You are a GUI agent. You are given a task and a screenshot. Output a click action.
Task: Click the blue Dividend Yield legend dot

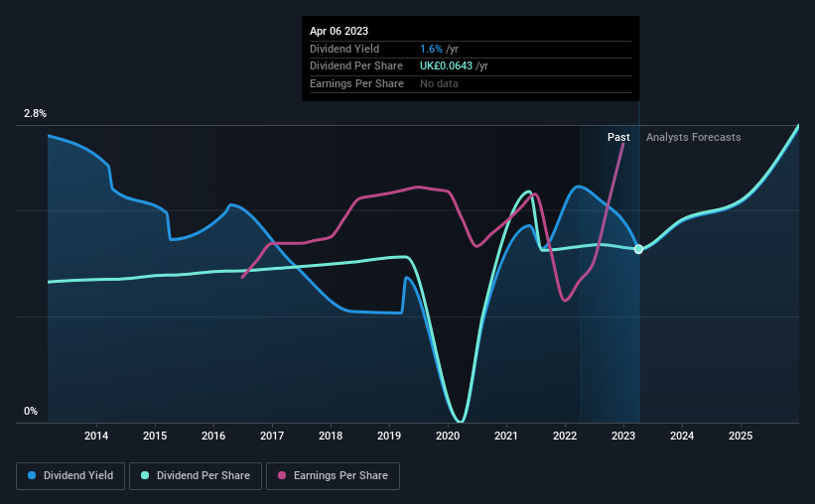[32, 475]
